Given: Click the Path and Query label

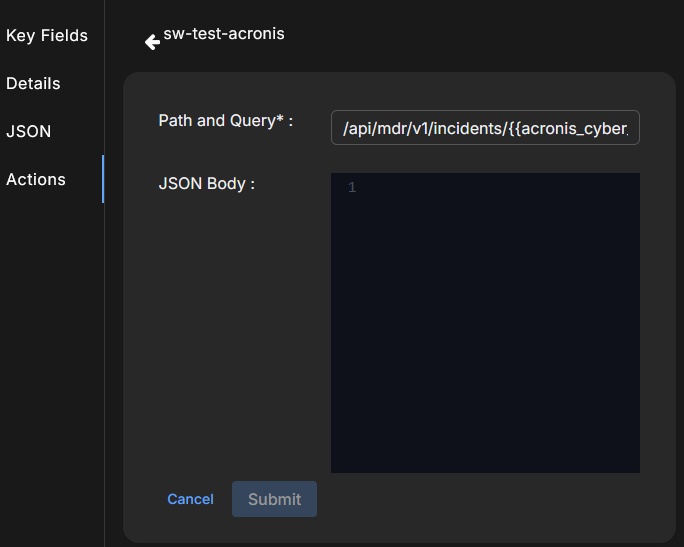Looking at the screenshot, I should coord(216,121).
